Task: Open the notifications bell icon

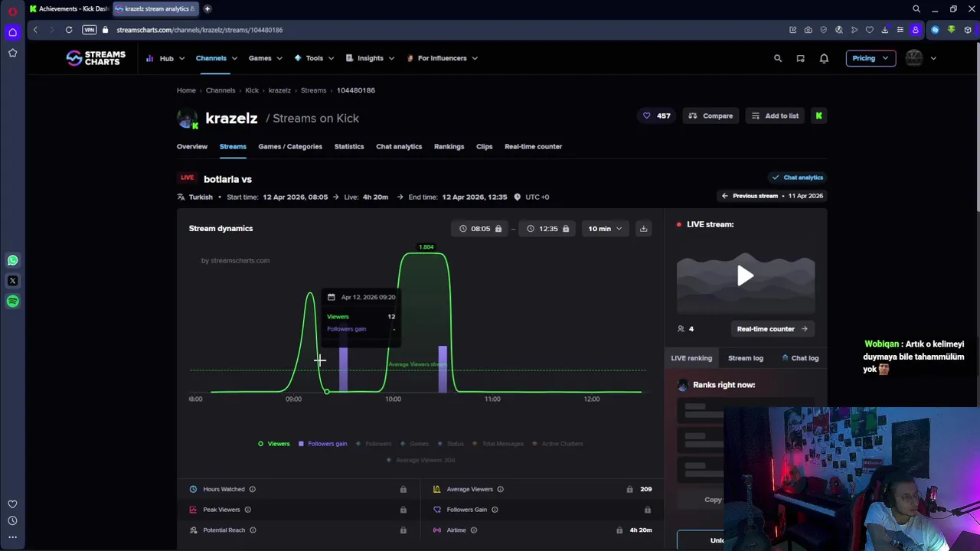Action: click(x=824, y=58)
